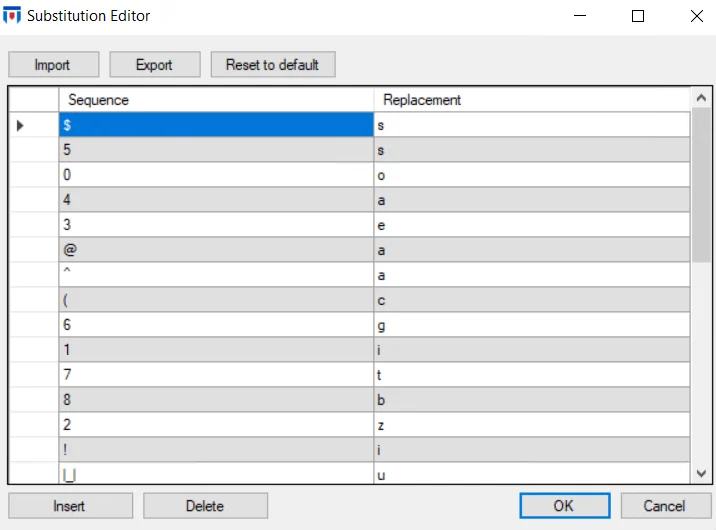Close the Substitution Editor window
Screen dimensions: 716x530
(x=696, y=16)
